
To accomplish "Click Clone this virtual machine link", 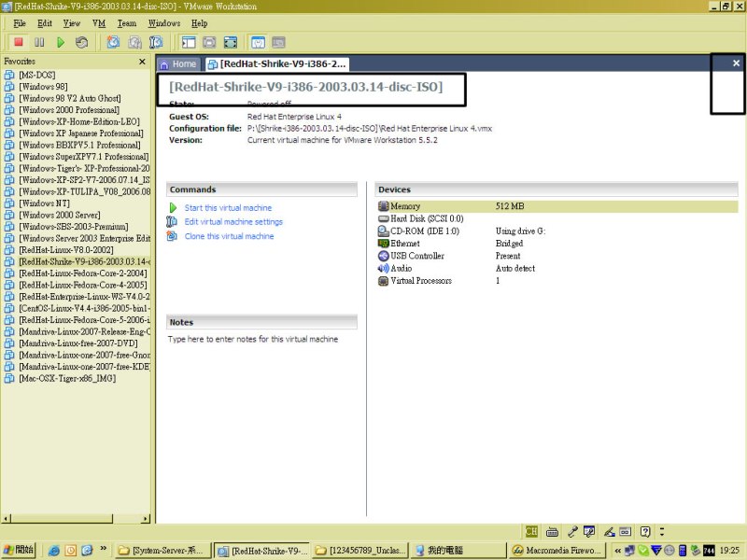I will point(229,236).
